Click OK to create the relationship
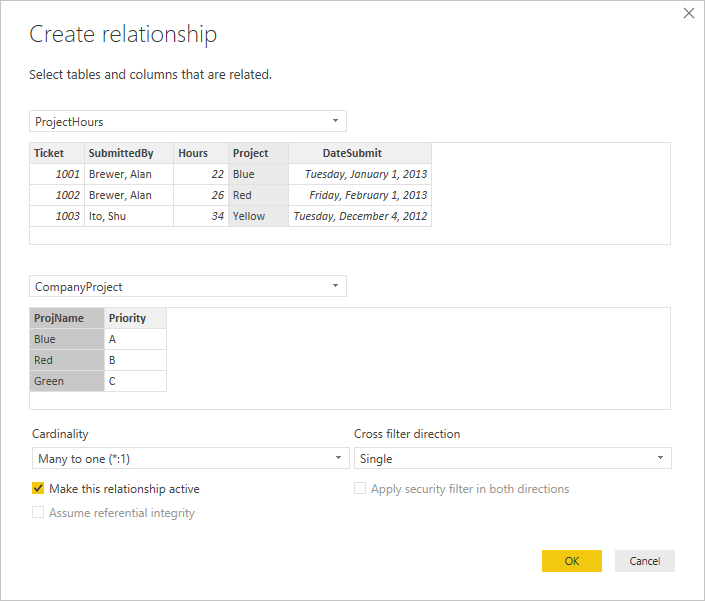This screenshot has height=601, width=705. 571,561
